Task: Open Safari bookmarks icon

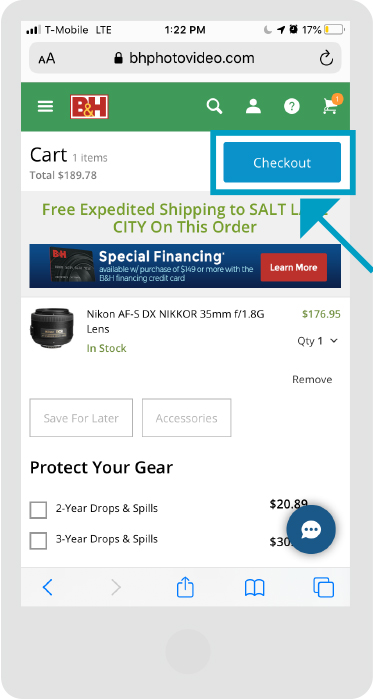Action: click(254, 588)
